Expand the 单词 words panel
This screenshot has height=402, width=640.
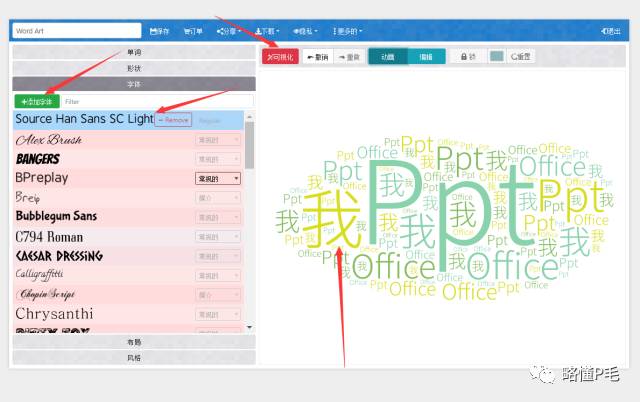point(134,52)
